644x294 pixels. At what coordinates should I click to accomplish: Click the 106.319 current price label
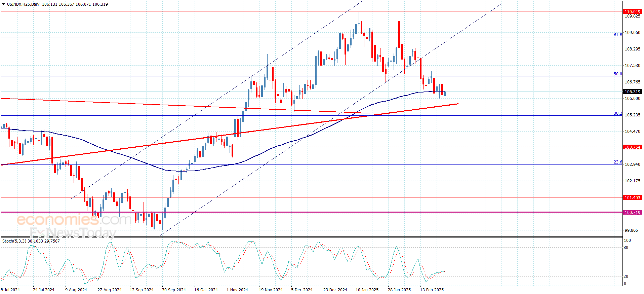coord(632,91)
